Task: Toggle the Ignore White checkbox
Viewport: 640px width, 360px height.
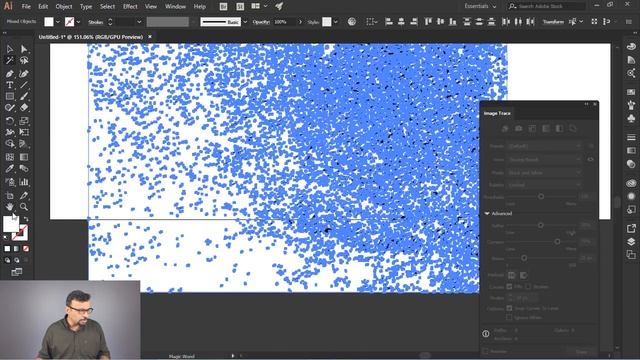Action: point(509,317)
